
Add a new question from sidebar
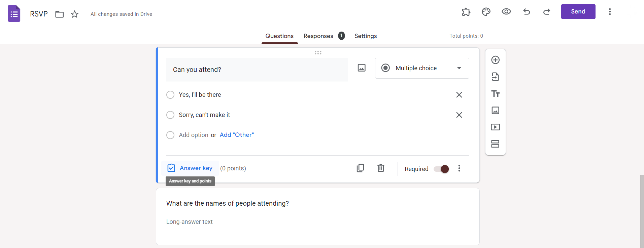click(495, 60)
